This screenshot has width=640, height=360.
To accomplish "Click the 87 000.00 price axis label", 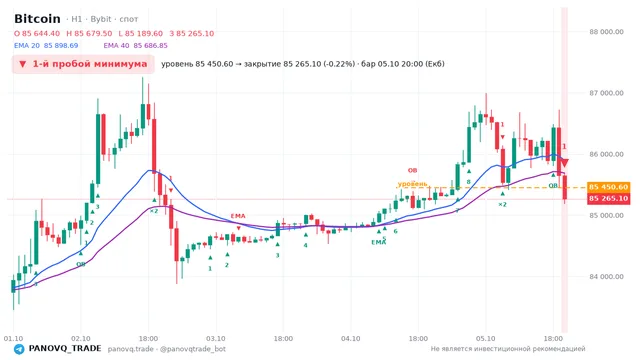I will coord(606,93).
